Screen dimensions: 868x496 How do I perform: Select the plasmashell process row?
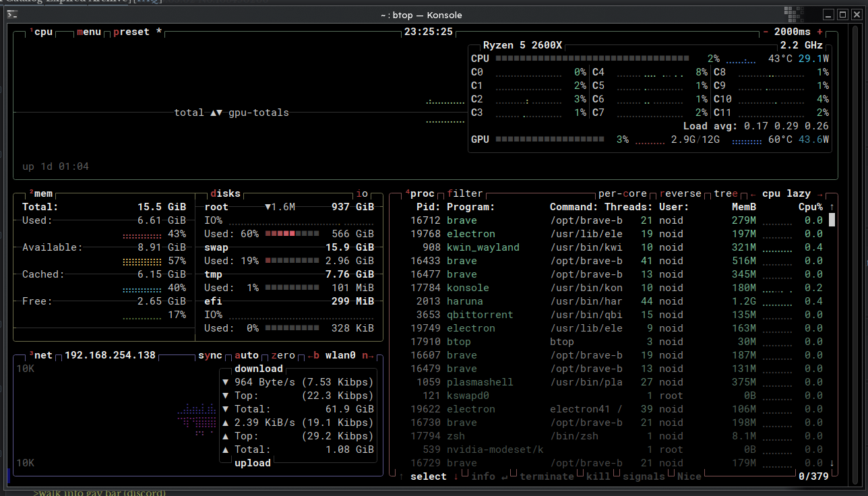(x=617, y=382)
